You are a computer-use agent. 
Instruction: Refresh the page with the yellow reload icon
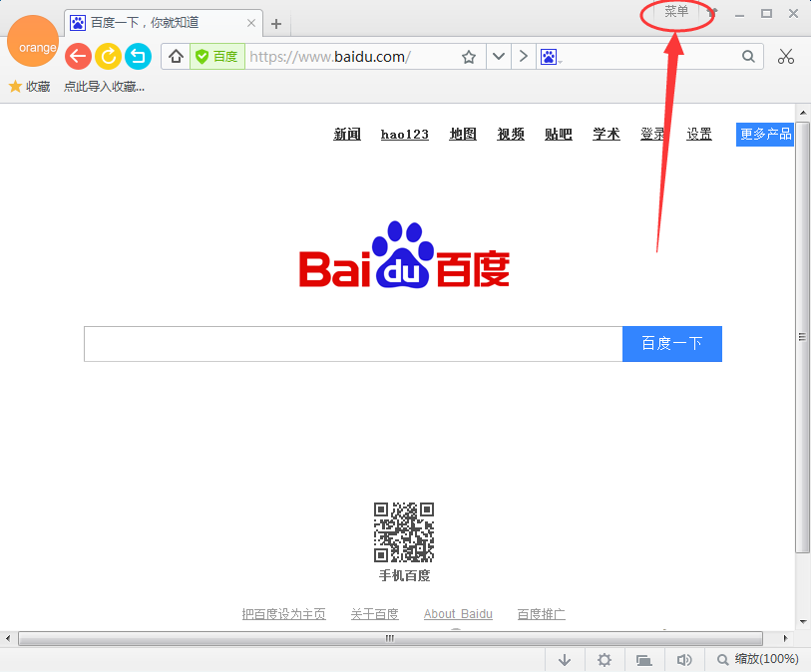(x=108, y=57)
